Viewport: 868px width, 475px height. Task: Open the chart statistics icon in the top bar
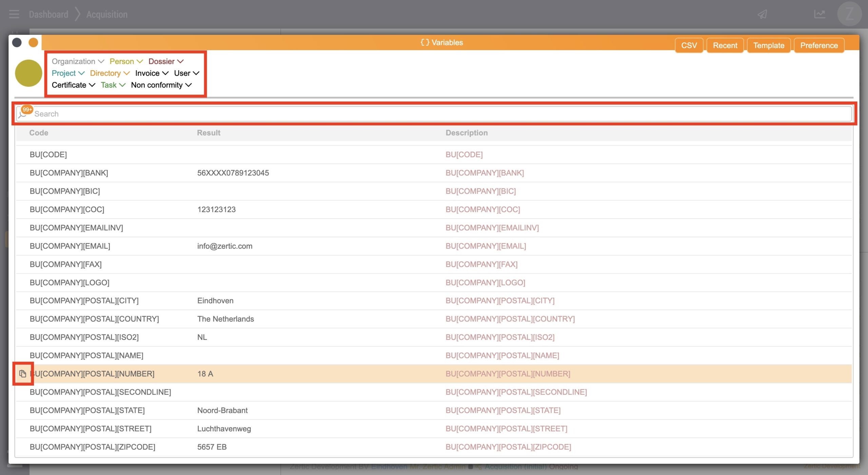(820, 14)
